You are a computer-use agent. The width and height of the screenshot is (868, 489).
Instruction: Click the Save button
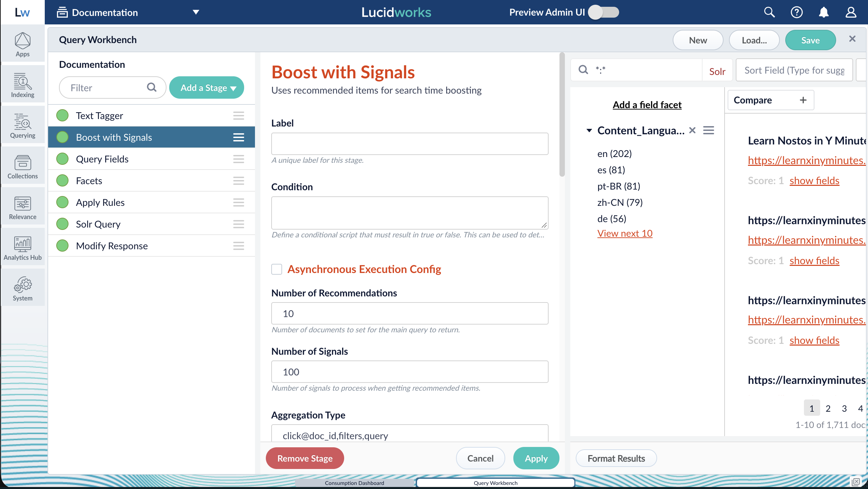point(810,40)
